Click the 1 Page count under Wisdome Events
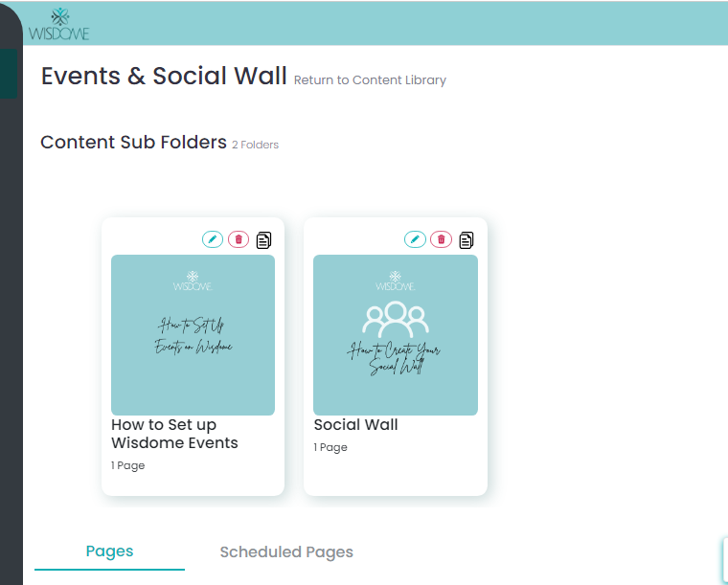The width and height of the screenshot is (728, 585). click(x=128, y=465)
